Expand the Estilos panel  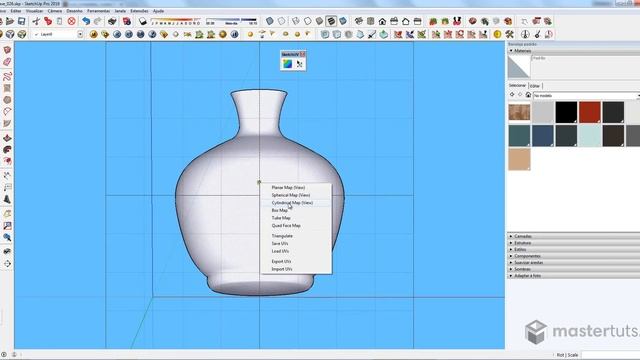coord(573,249)
